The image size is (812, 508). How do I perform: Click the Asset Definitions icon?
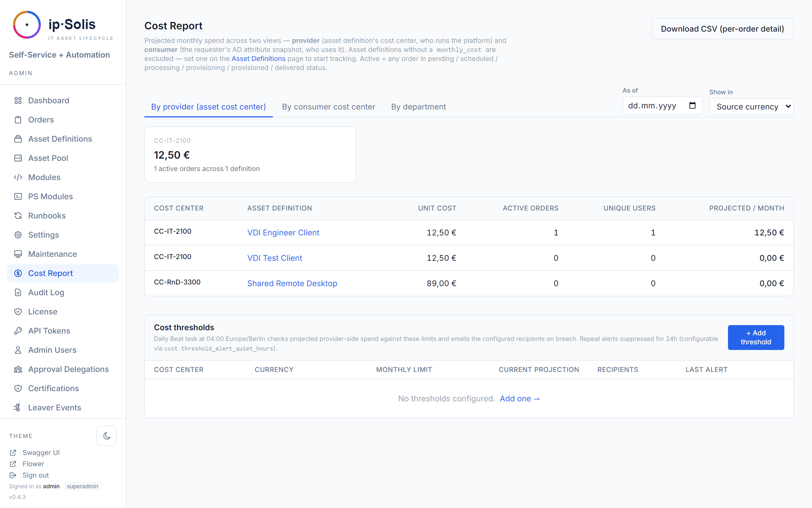[18, 139]
